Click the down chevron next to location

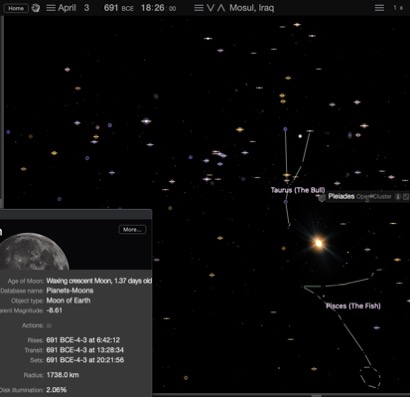point(210,8)
